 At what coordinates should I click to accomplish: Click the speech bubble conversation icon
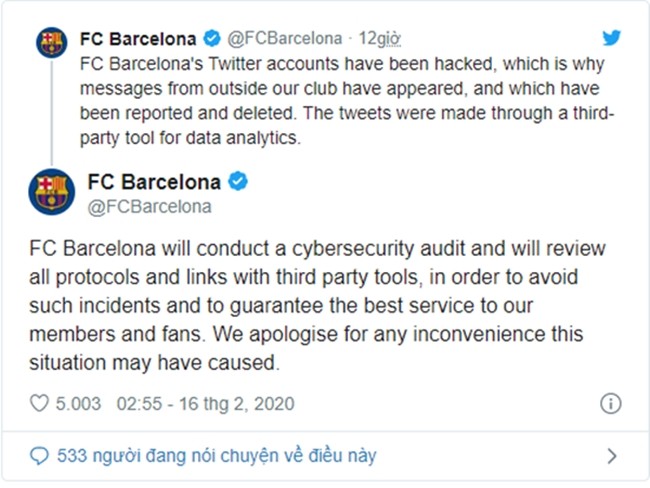pyautogui.click(x=39, y=456)
